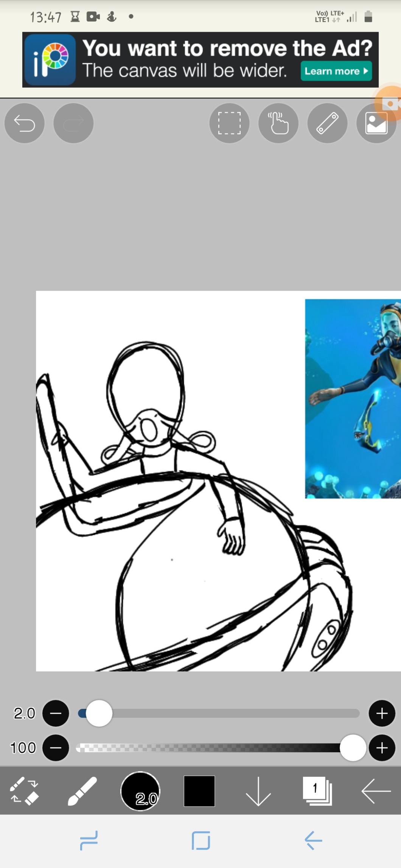Tap the back arrow in toolbar

tap(376, 791)
